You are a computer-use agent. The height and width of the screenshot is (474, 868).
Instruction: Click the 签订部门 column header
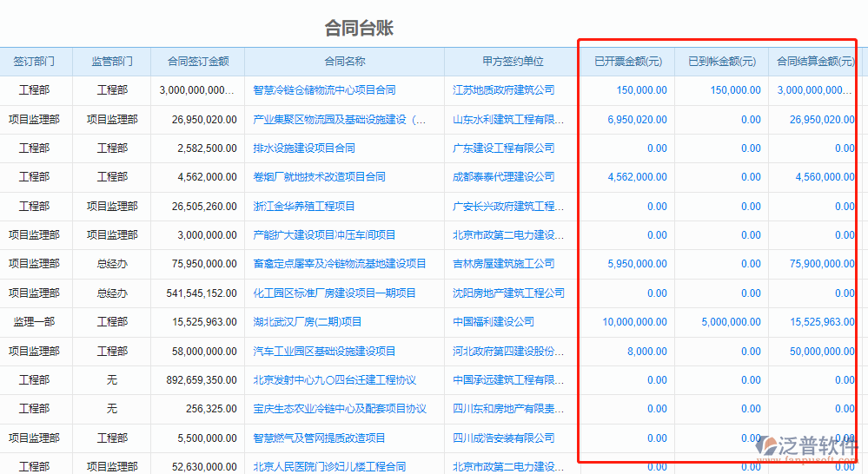[34, 62]
